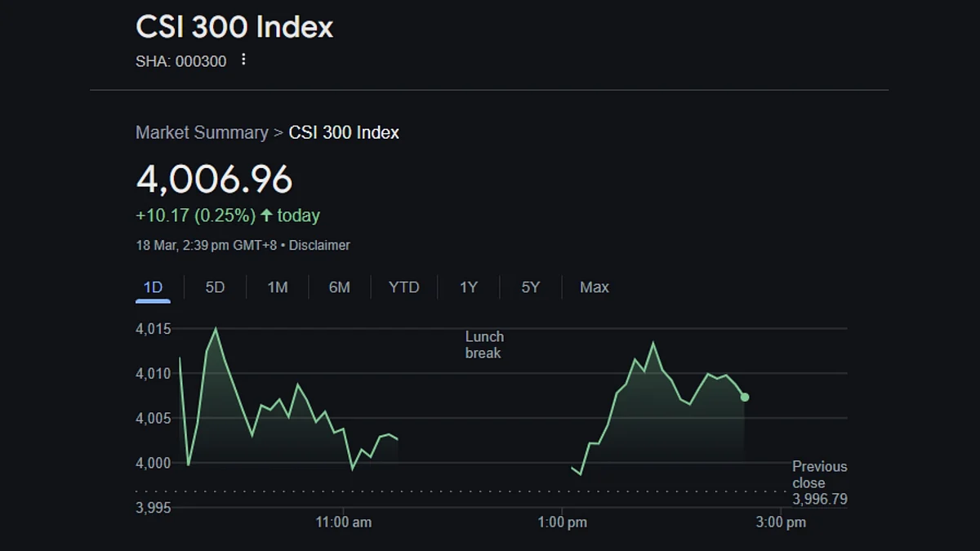Click the 4,005 y-axis label
The height and width of the screenshot is (551, 980).
tap(154, 419)
